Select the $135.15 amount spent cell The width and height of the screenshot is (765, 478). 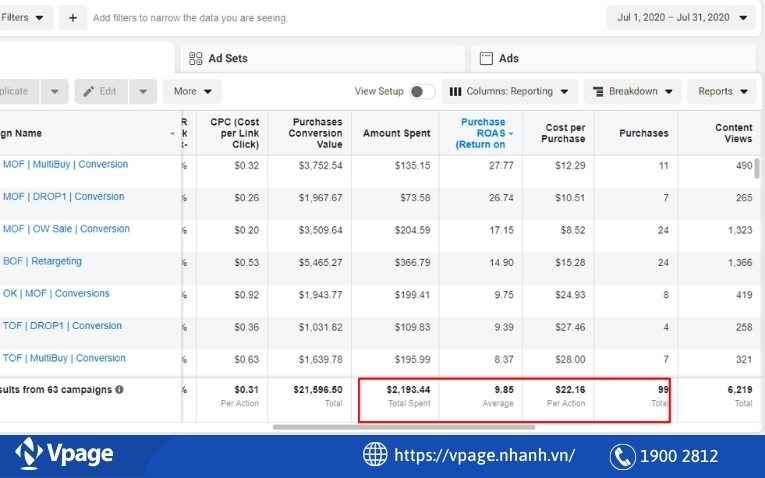coord(412,166)
